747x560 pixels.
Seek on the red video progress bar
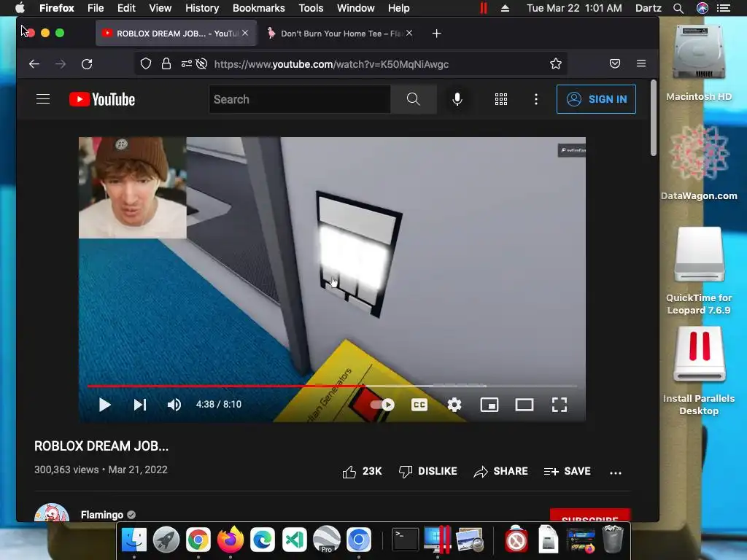[x=332, y=386]
